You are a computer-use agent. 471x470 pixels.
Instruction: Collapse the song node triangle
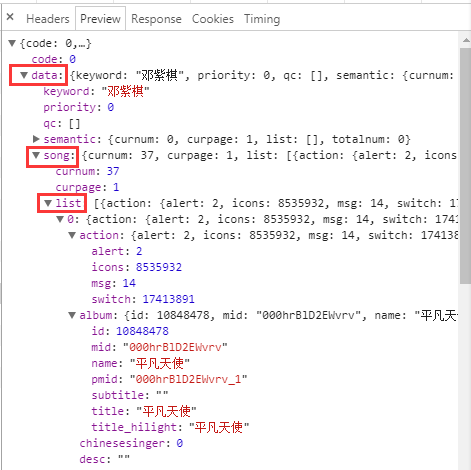[36, 155]
